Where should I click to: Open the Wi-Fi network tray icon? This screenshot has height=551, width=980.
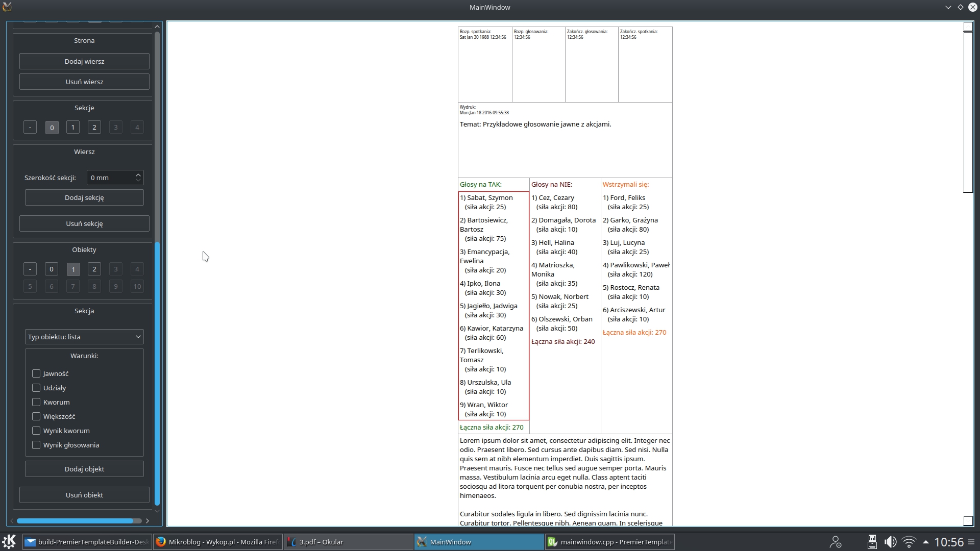909,542
